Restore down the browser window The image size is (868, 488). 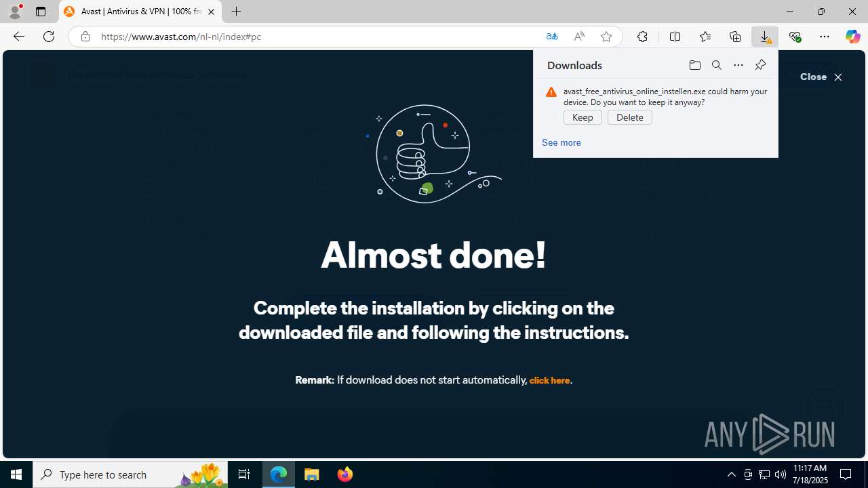coord(821,12)
